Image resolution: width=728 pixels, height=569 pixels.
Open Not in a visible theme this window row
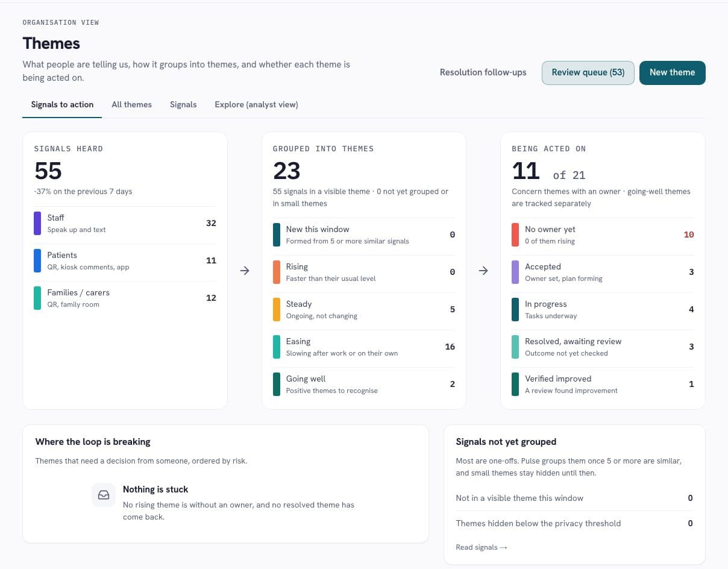(x=574, y=498)
